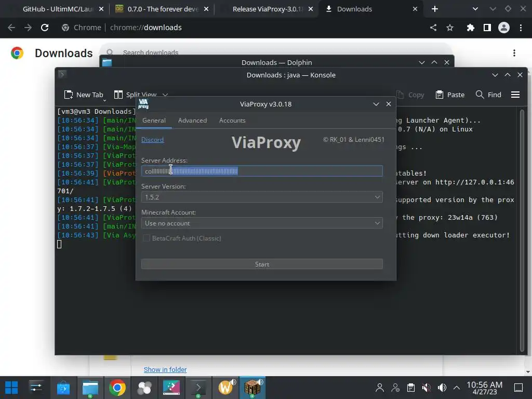This screenshot has height=399, width=532.
Task: Click the Minecraft block taskbar icon
Action: coord(252,388)
